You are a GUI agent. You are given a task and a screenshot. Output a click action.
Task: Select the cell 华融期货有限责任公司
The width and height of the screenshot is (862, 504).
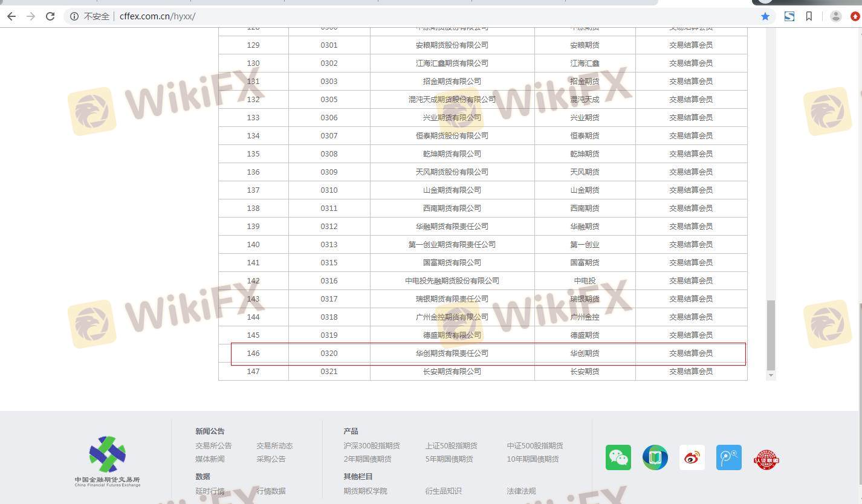coord(452,226)
